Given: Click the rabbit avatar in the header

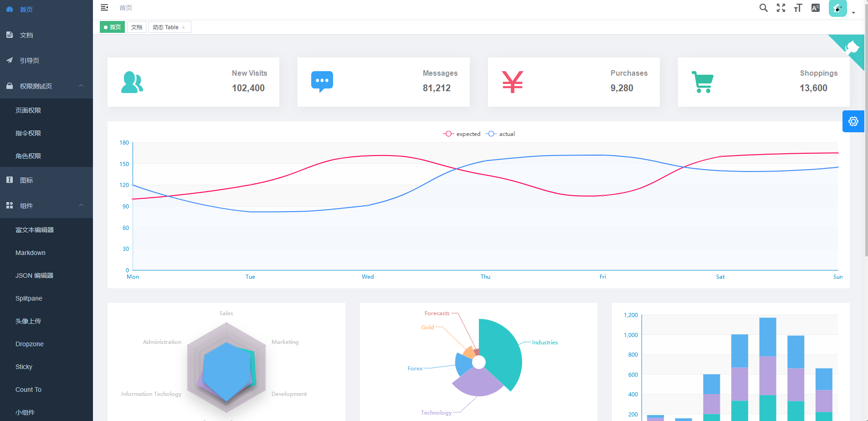Looking at the screenshot, I should [x=837, y=8].
